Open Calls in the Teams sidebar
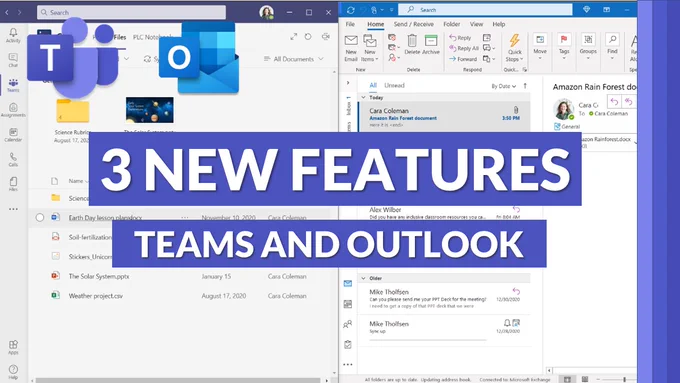Screen dimensions: 680x383 pyautogui.click(x=13, y=160)
